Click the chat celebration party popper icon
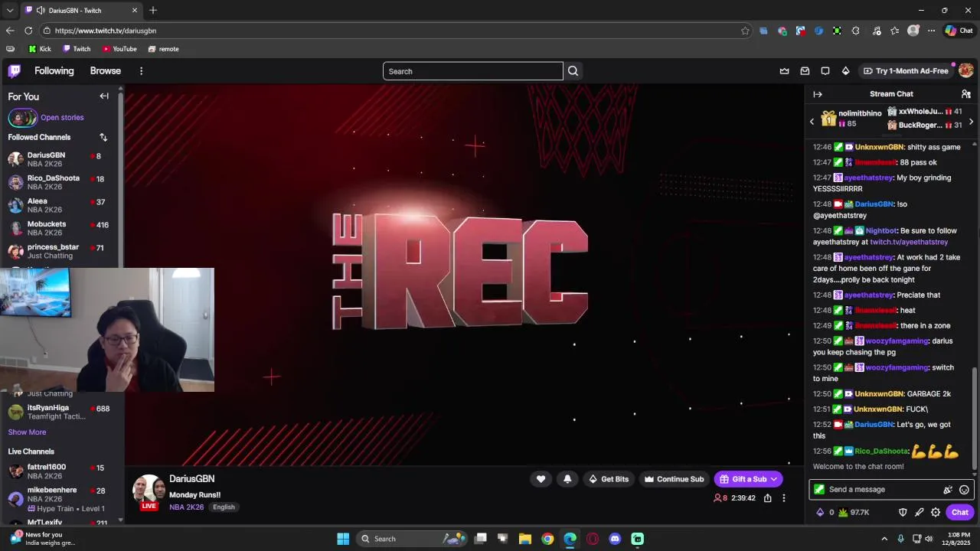Image resolution: width=980 pixels, height=551 pixels. [x=948, y=490]
